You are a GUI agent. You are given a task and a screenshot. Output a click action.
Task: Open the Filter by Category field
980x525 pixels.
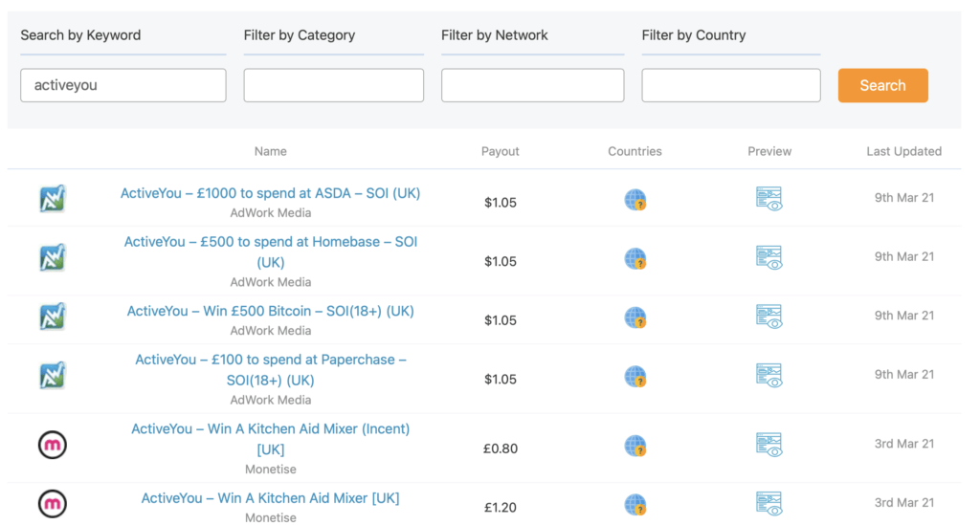pyautogui.click(x=334, y=85)
